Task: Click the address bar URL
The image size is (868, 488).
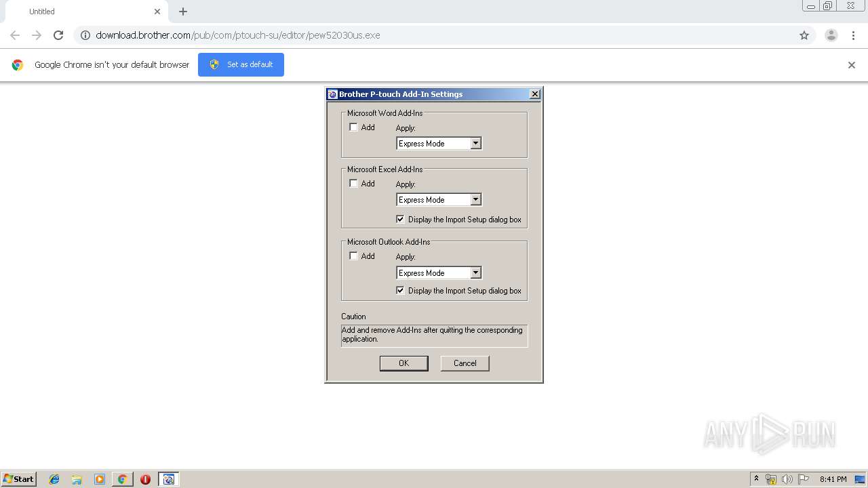Action: click(x=237, y=35)
